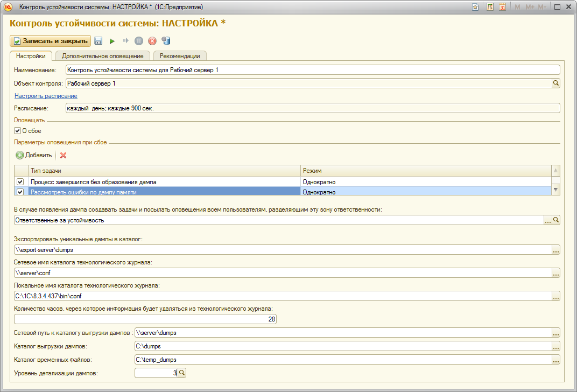Toggle checkbox for 'Рассмотреть ошибки по дампу памяти'
The width and height of the screenshot is (577, 392).
click(20, 192)
